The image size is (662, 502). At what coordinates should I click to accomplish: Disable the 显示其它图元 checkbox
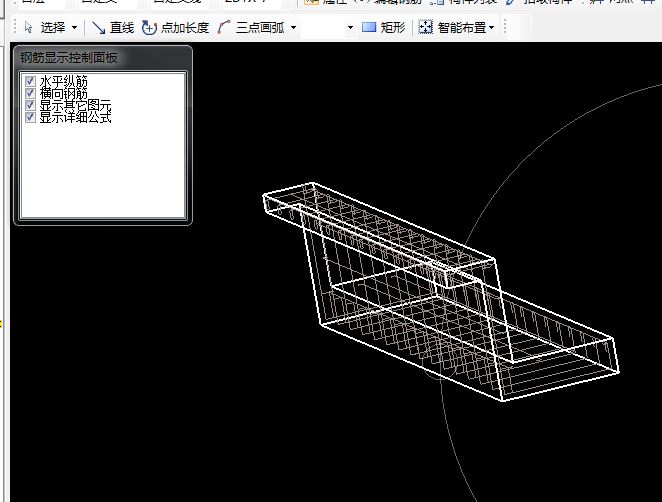point(30,105)
